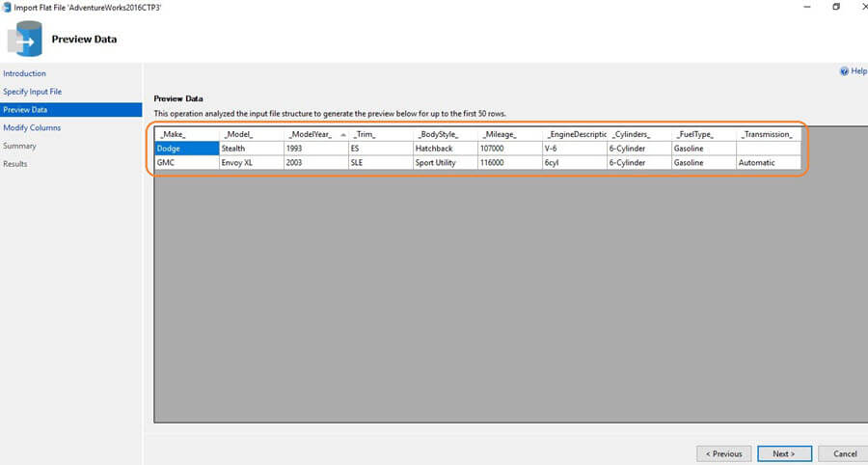Go to Specify Input File step
Viewport: 868px width, 465px height.
[32, 92]
